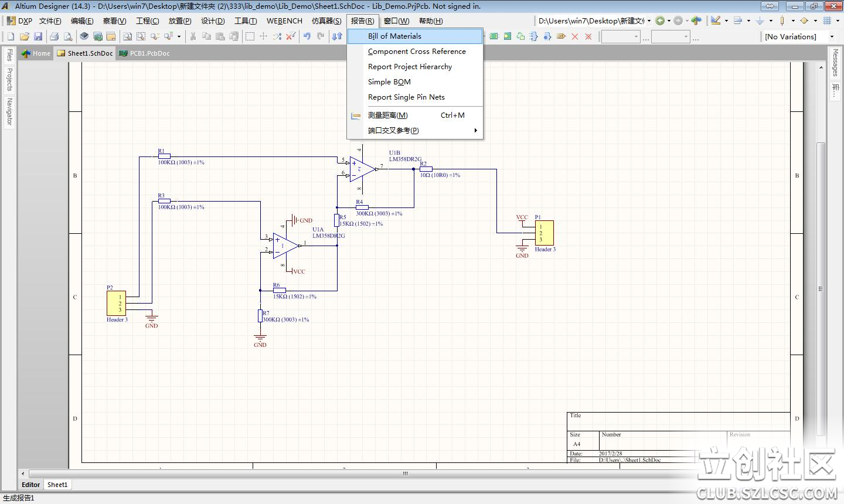844x504 pixels.
Task: Choose Bill of Materials from menu
Action: (415, 36)
